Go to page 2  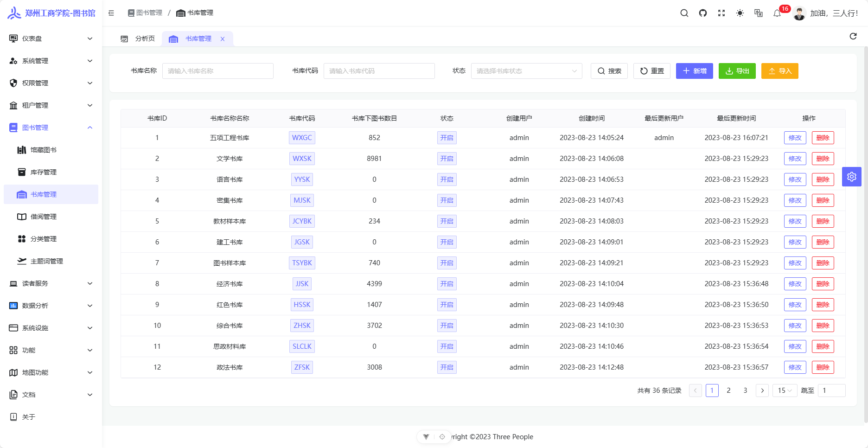click(729, 390)
